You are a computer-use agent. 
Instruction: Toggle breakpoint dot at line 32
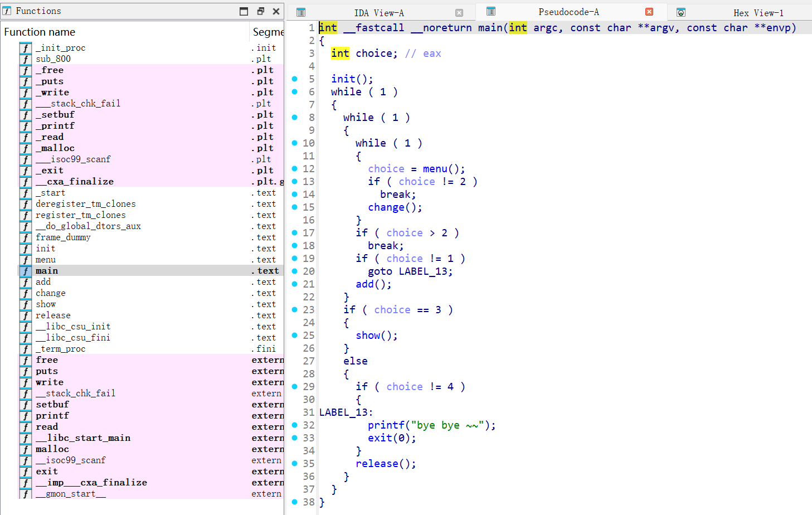295,425
